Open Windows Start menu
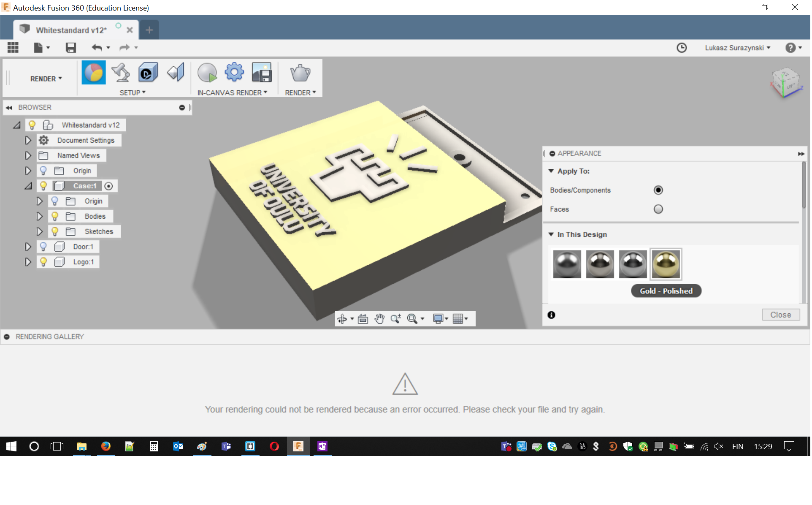812x505 pixels. [x=11, y=447]
